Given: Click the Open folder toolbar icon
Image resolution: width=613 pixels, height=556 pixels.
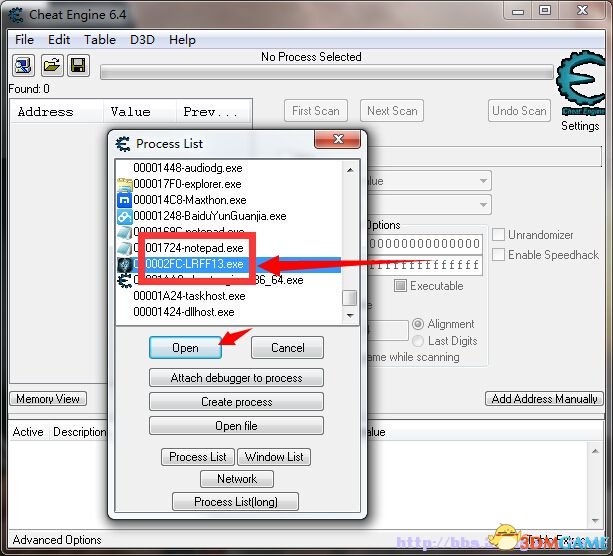Looking at the screenshot, I should tap(52, 65).
